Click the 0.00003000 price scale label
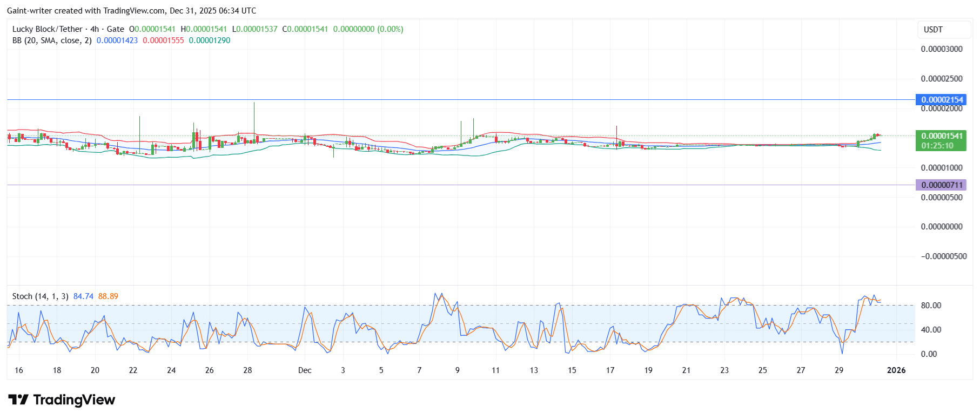This screenshot has height=420, width=980. point(942,49)
